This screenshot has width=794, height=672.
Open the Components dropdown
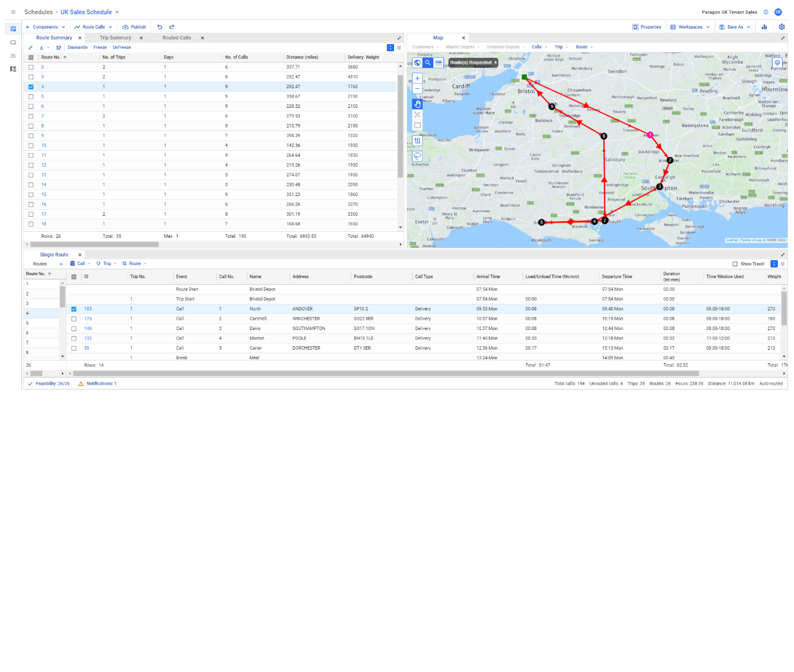coord(45,27)
